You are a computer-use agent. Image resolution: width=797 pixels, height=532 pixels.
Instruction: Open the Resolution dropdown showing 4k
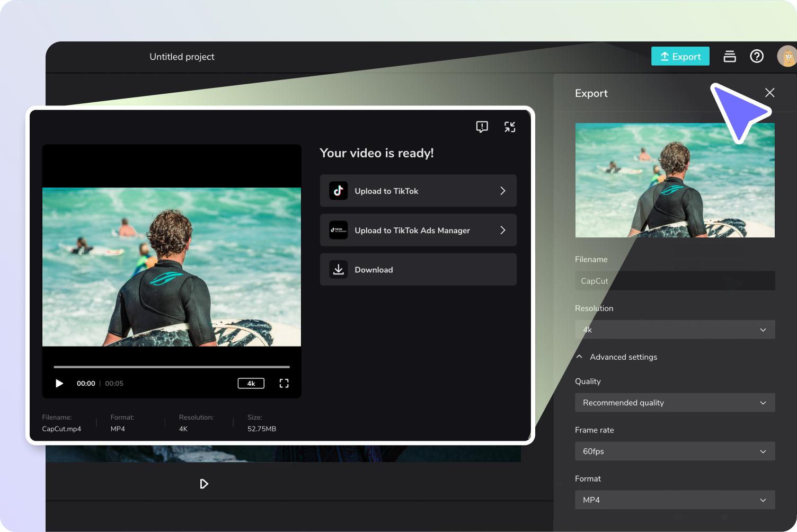tap(675, 330)
